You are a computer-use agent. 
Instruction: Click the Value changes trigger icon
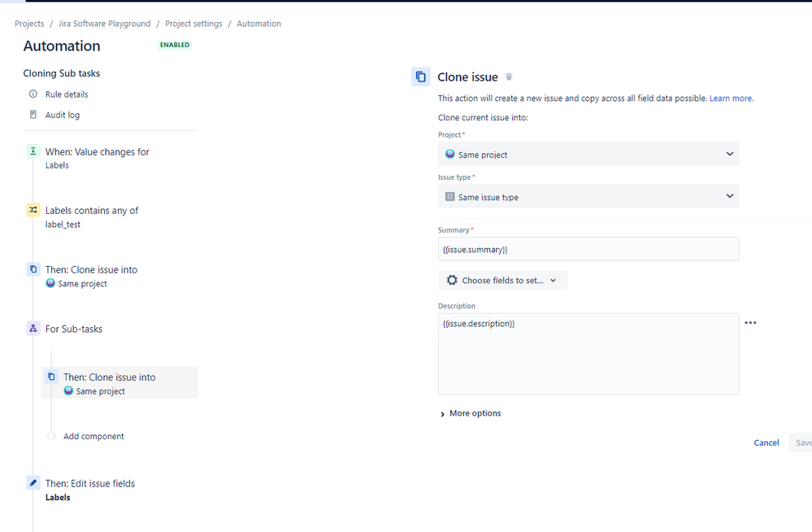point(33,150)
